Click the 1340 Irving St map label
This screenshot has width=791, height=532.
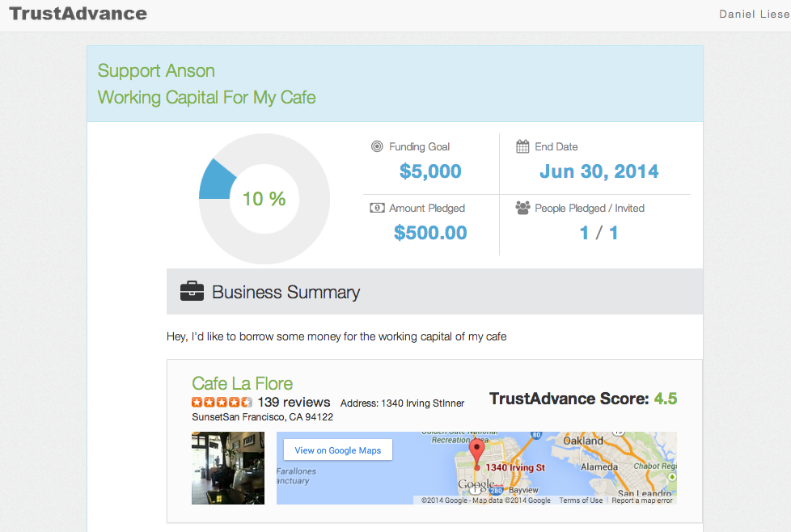click(x=515, y=468)
